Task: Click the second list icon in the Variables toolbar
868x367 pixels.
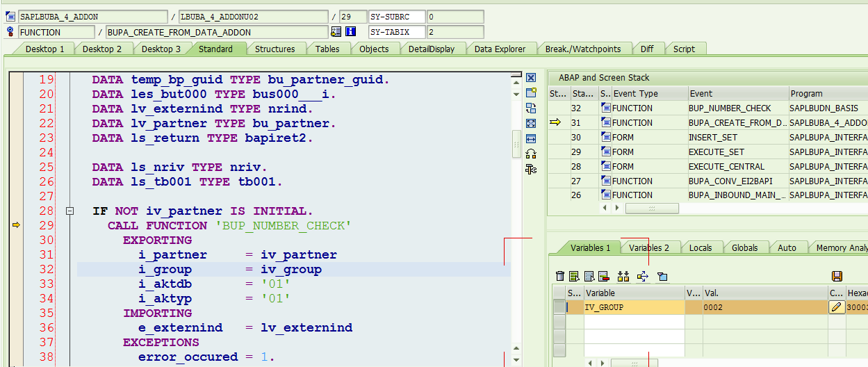Action: pos(574,277)
